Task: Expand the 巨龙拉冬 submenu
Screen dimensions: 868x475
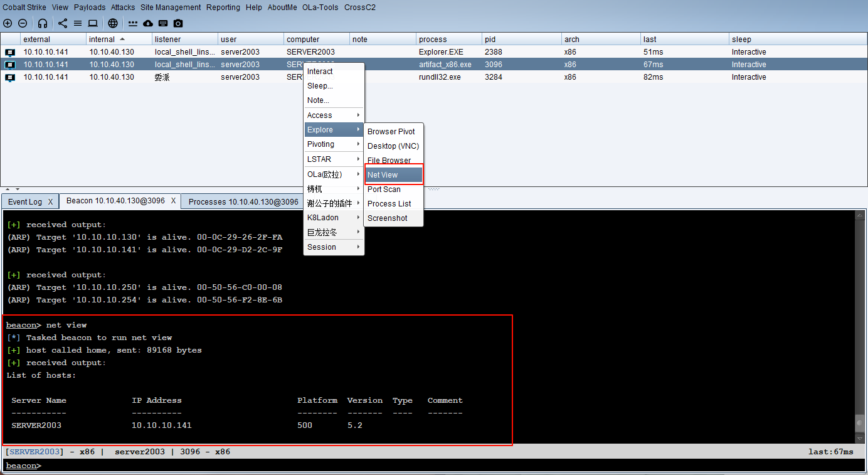Action: (334, 232)
